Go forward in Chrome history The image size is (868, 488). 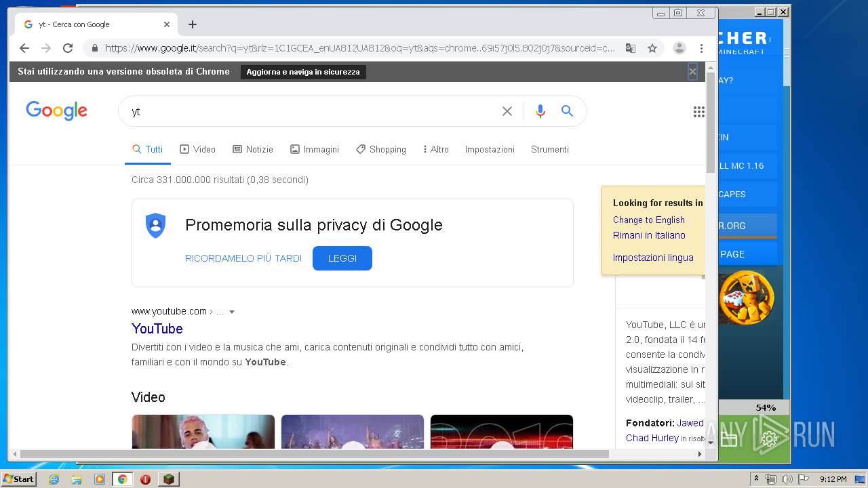(46, 48)
